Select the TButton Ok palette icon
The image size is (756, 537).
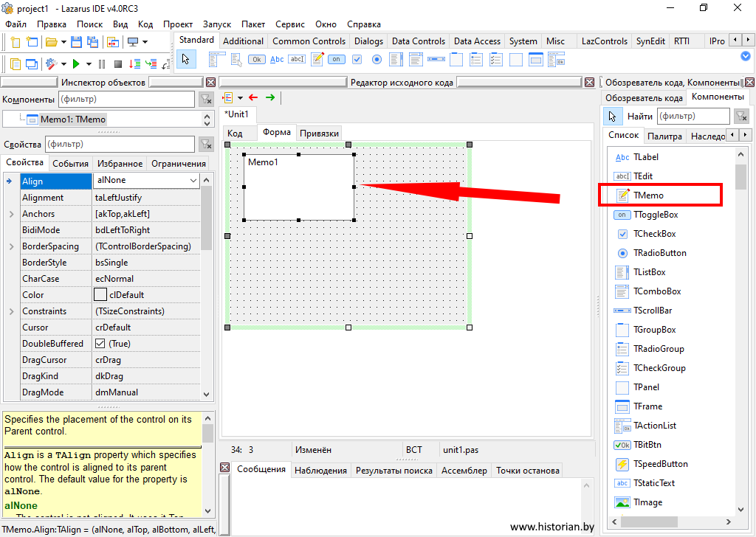(x=257, y=59)
